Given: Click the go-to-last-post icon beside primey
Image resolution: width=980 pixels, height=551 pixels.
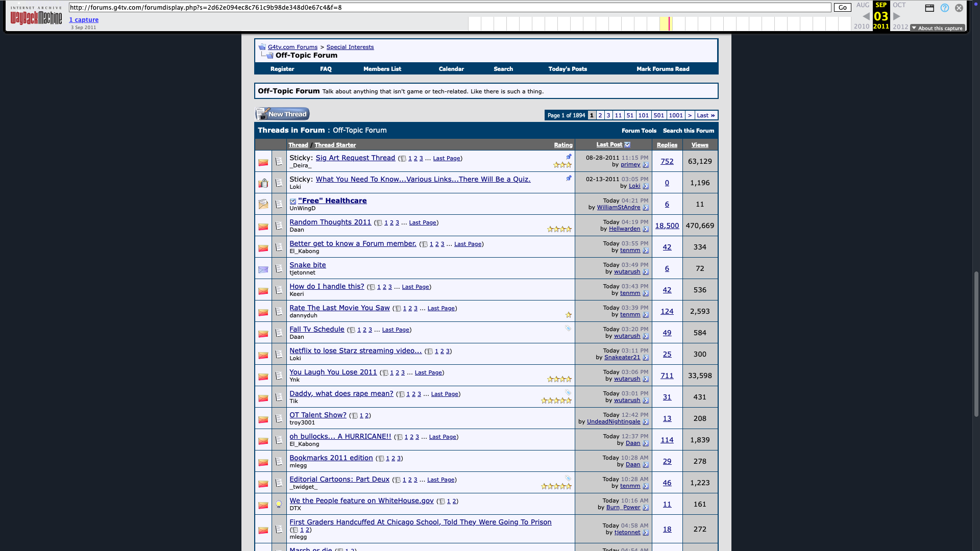Looking at the screenshot, I should pos(646,165).
